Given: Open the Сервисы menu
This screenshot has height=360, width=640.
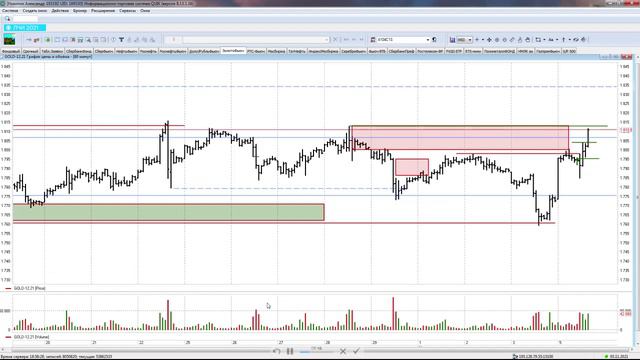Looking at the screenshot, I should pos(127,11).
